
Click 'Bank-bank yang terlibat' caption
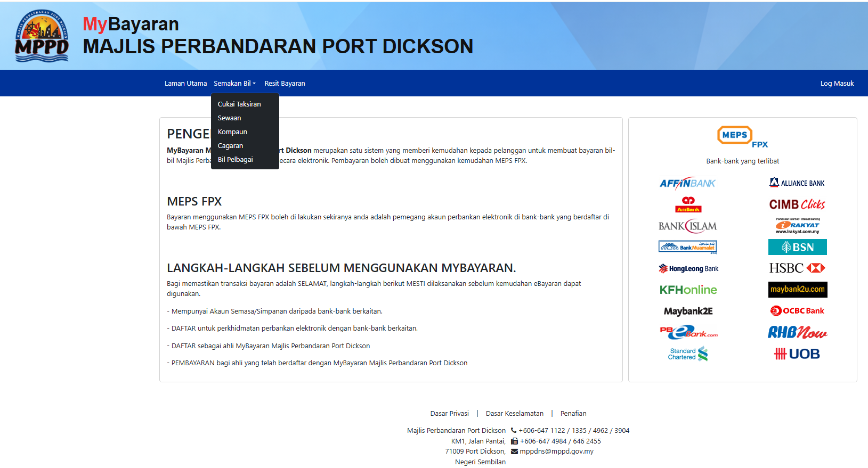pos(742,161)
